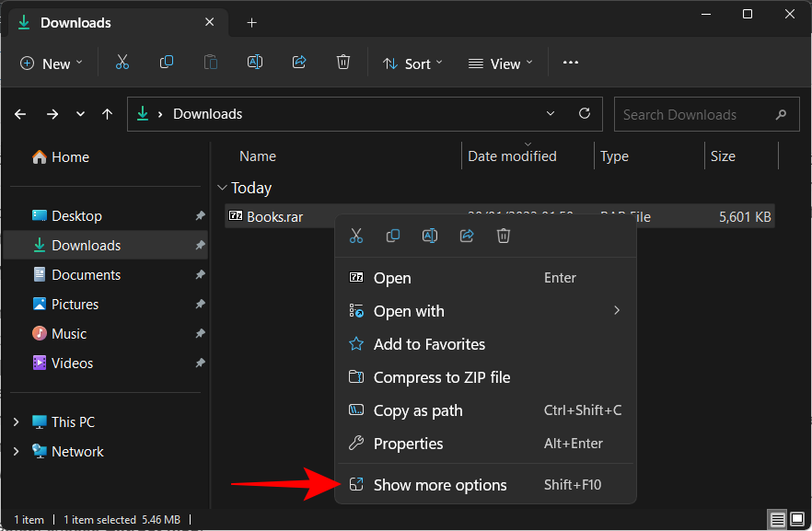Click the Copy icon in the context menu
This screenshot has width=812, height=531.
pos(393,237)
